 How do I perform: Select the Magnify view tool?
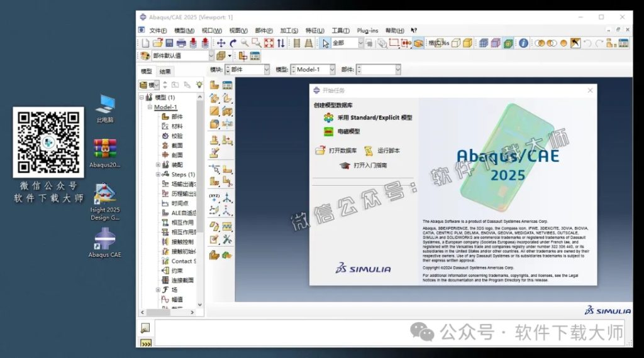click(x=245, y=43)
